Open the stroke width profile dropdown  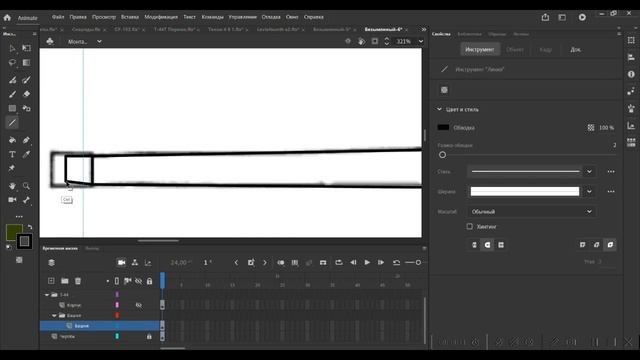coord(589,191)
